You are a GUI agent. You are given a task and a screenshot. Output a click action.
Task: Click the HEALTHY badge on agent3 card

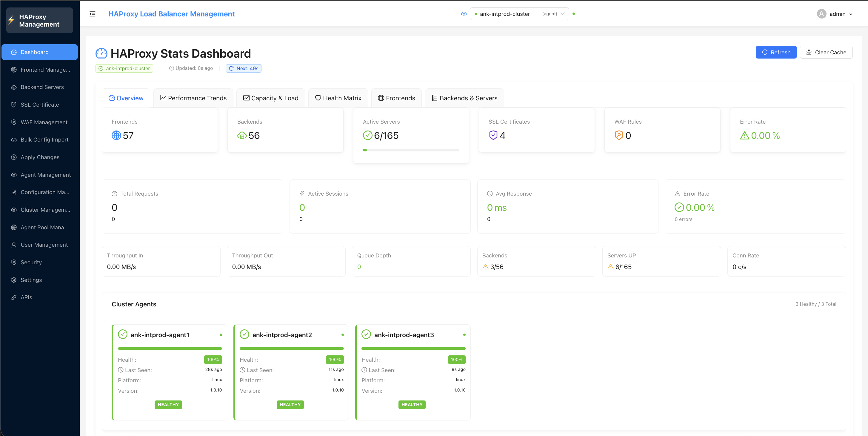(x=412, y=405)
